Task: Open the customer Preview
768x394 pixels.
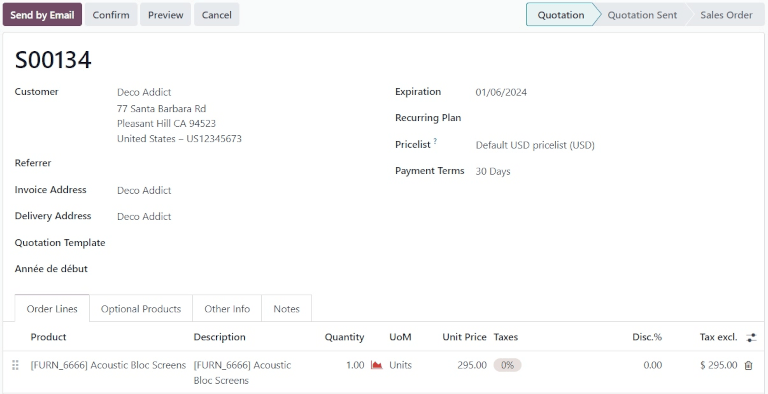Action: 166,15
